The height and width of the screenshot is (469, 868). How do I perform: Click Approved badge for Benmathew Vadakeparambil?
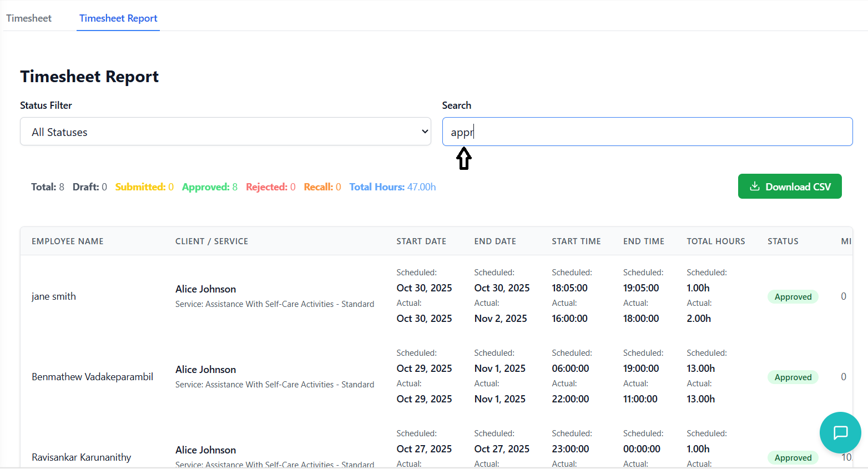point(793,377)
